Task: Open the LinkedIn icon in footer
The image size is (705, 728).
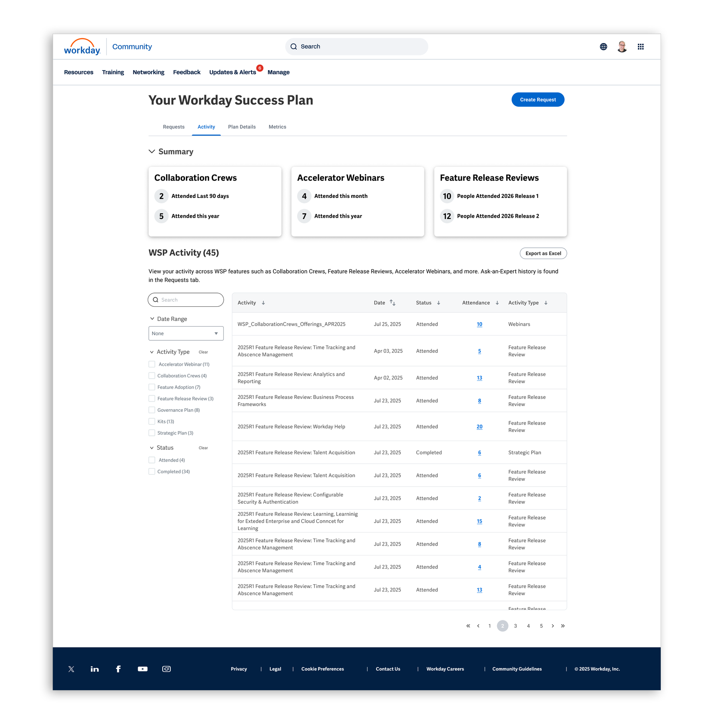Action: [x=95, y=669]
